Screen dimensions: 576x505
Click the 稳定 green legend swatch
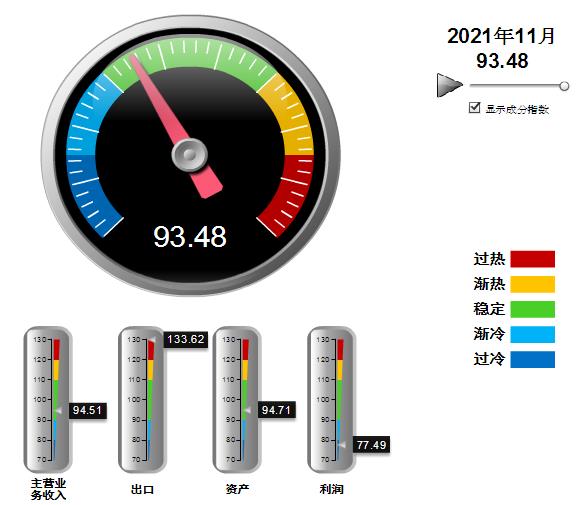point(532,309)
